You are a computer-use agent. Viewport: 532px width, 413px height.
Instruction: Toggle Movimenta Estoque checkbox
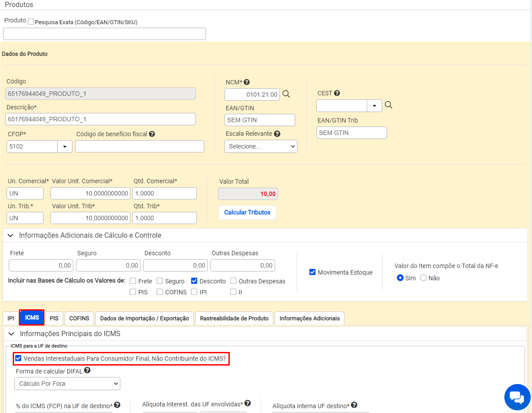[312, 272]
